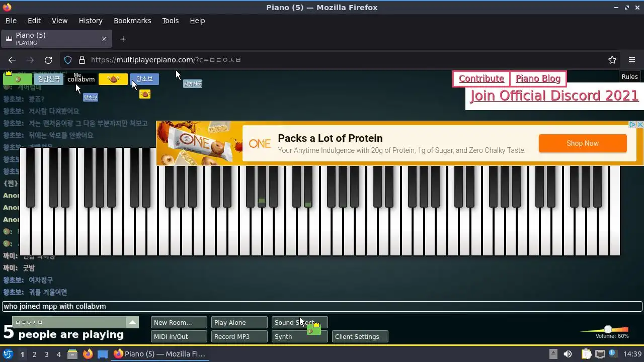Open the Rules button

[x=630, y=76]
